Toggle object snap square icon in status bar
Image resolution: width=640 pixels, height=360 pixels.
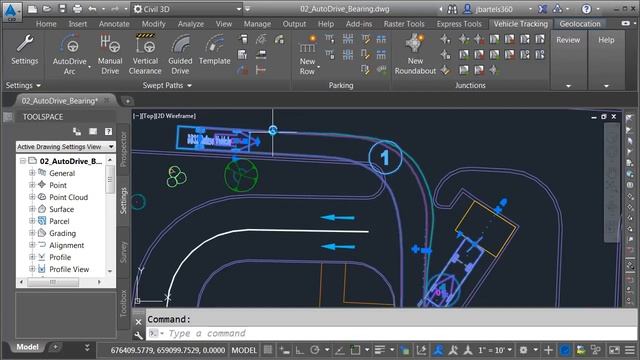coord(355,350)
